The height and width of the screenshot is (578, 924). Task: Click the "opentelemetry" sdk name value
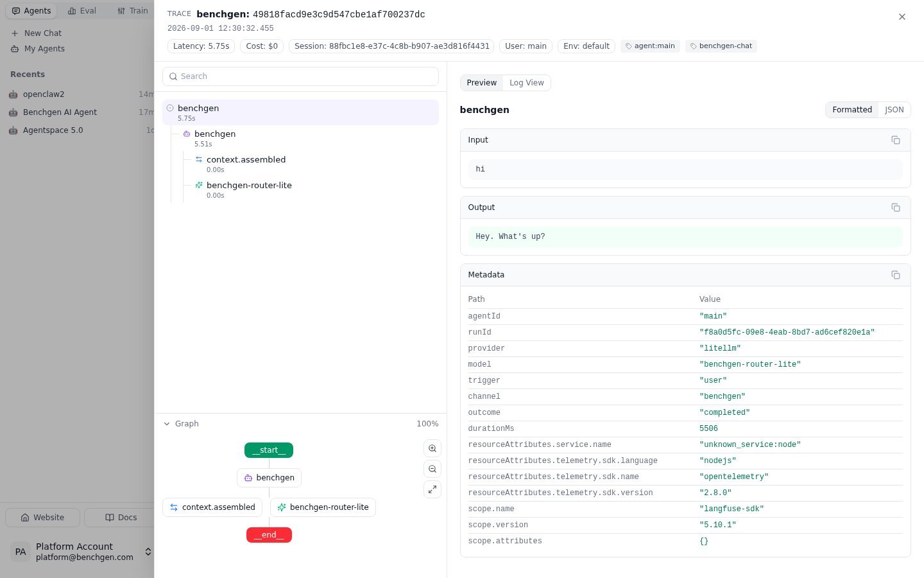coord(734,477)
